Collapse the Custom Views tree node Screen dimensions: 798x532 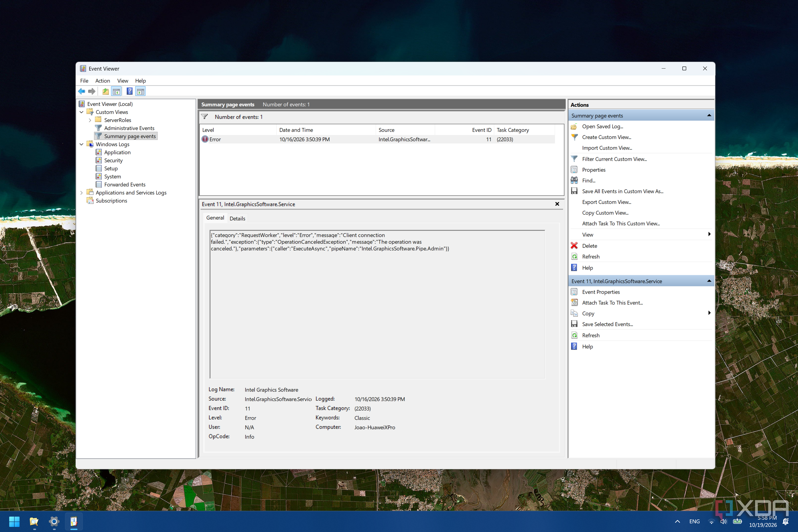tap(81, 112)
